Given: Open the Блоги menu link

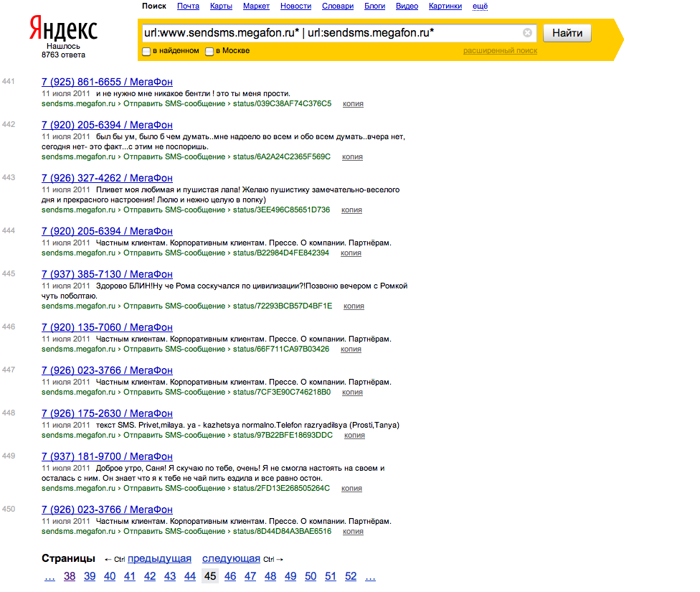Looking at the screenshot, I should click(374, 6).
